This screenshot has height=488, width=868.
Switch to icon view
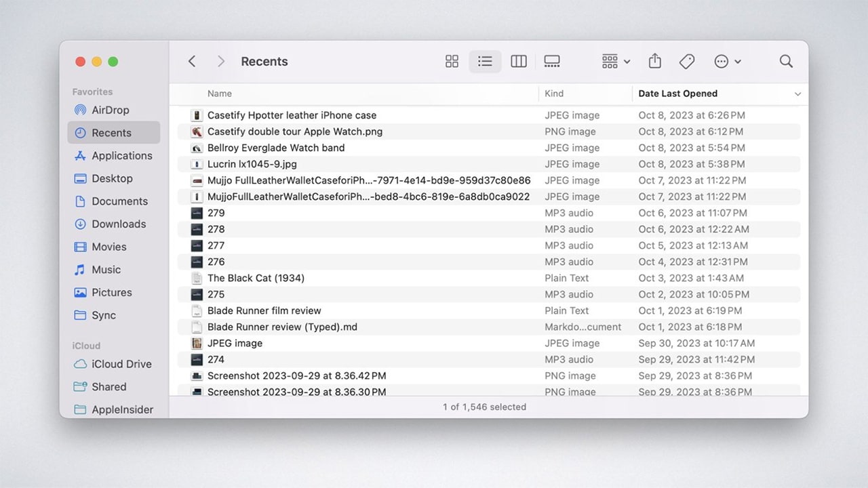tap(452, 61)
